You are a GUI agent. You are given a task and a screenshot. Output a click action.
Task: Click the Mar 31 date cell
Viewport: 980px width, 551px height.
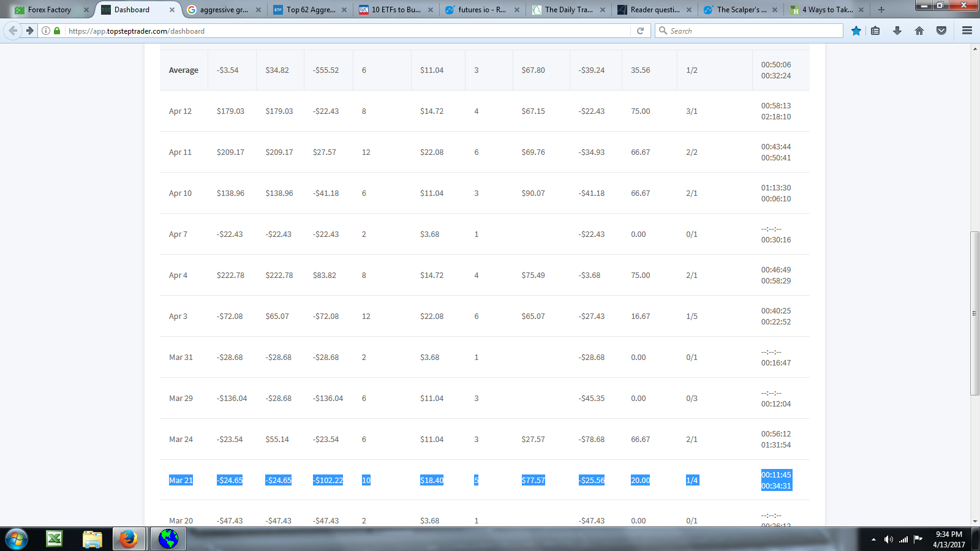tap(181, 358)
